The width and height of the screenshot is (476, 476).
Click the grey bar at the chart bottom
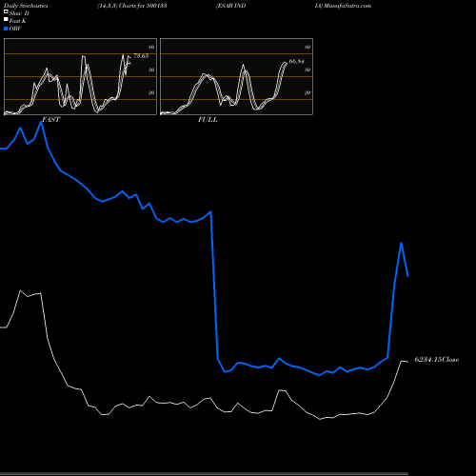coord(204,473)
